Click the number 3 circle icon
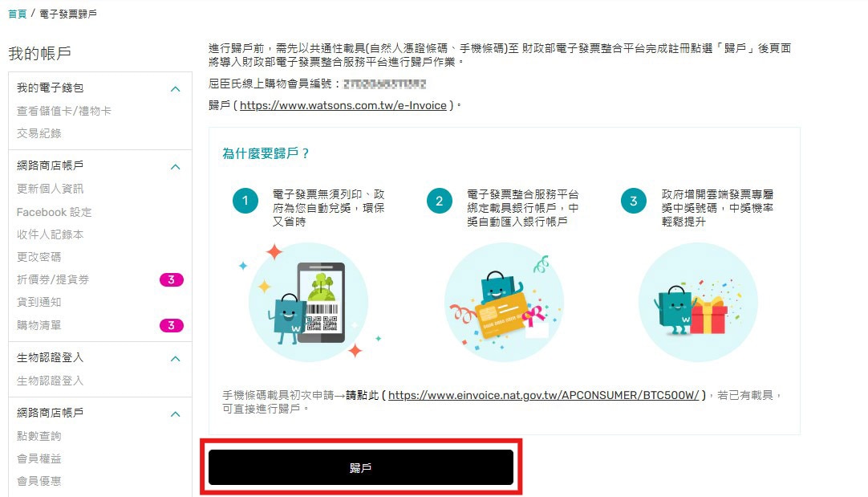Image resolution: width=868 pixels, height=497 pixels. coord(634,201)
